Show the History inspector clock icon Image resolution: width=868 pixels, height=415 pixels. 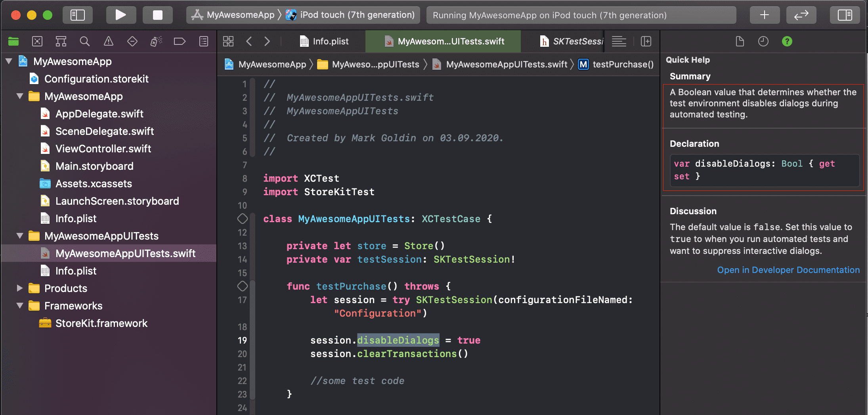coord(763,41)
